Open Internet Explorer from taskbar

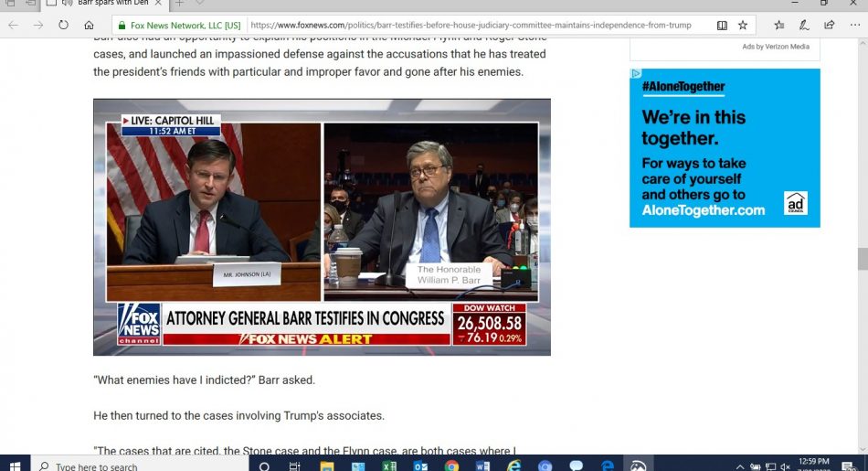(x=514, y=466)
